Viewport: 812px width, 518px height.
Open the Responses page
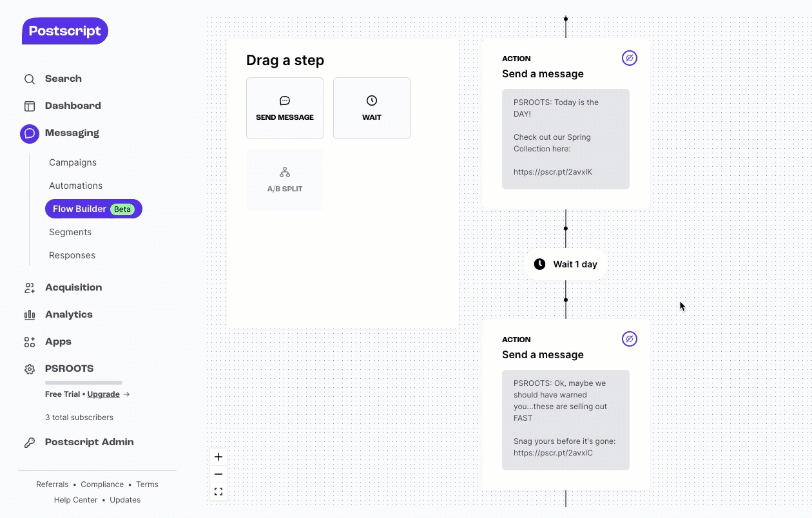coord(72,255)
